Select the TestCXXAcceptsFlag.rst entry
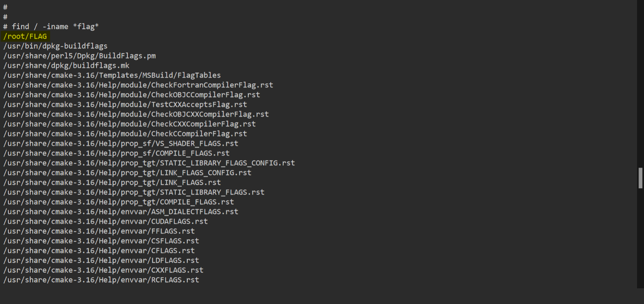 pyautogui.click(x=125, y=105)
